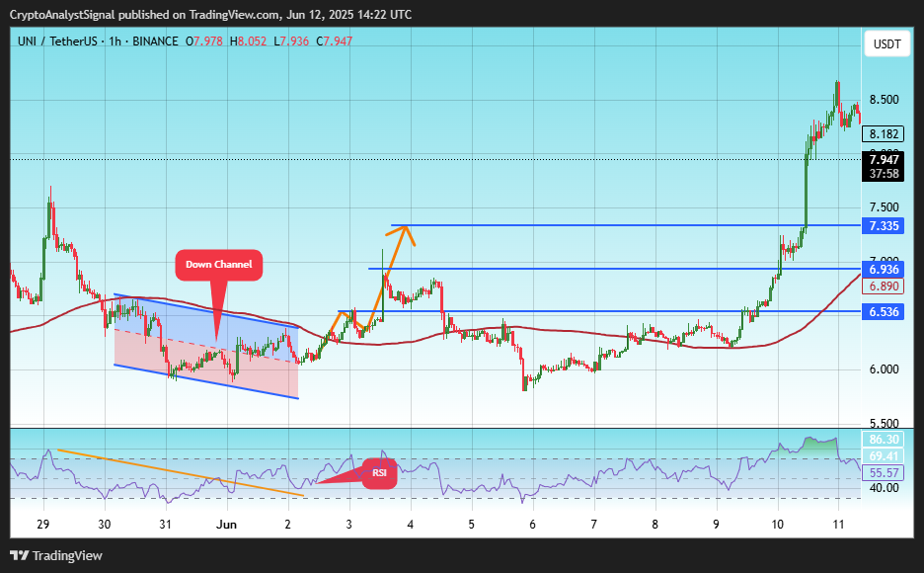Click the UNI / TetherUS symbol title
The width and height of the screenshot is (924, 573).
coord(57,41)
